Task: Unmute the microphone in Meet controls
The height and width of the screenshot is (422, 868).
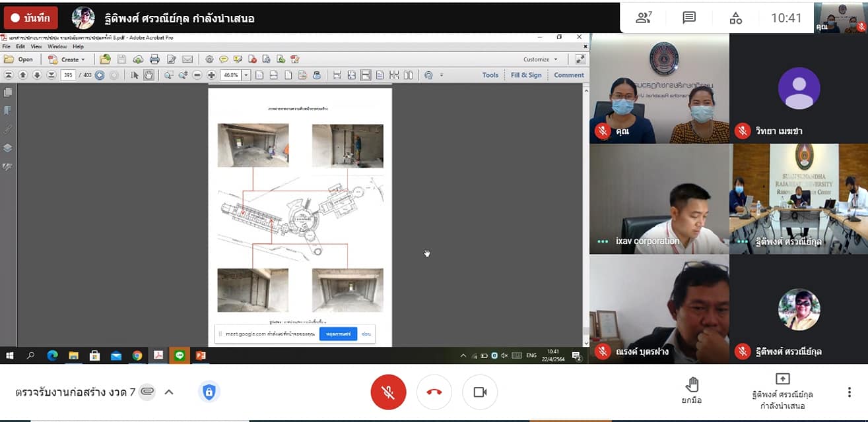Action: [388, 392]
